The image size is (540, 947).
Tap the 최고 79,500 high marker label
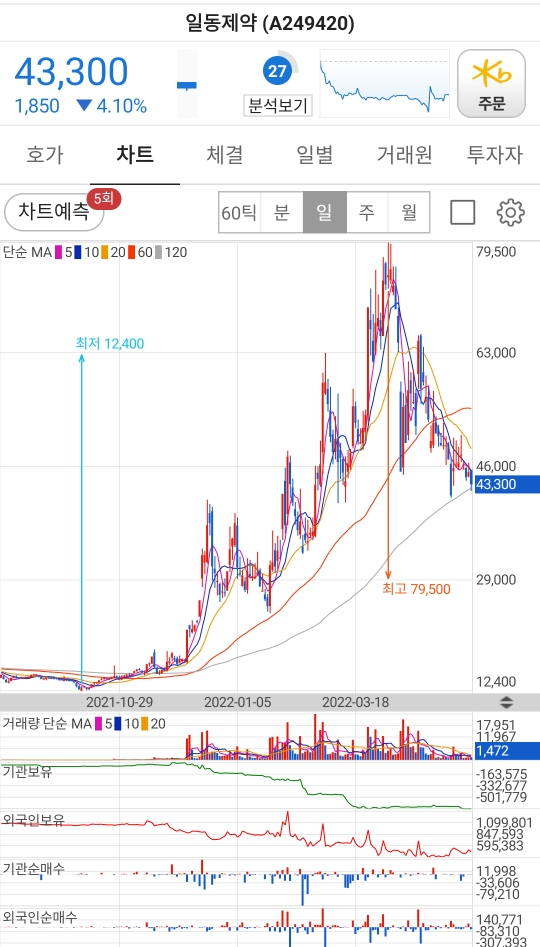[x=416, y=589]
